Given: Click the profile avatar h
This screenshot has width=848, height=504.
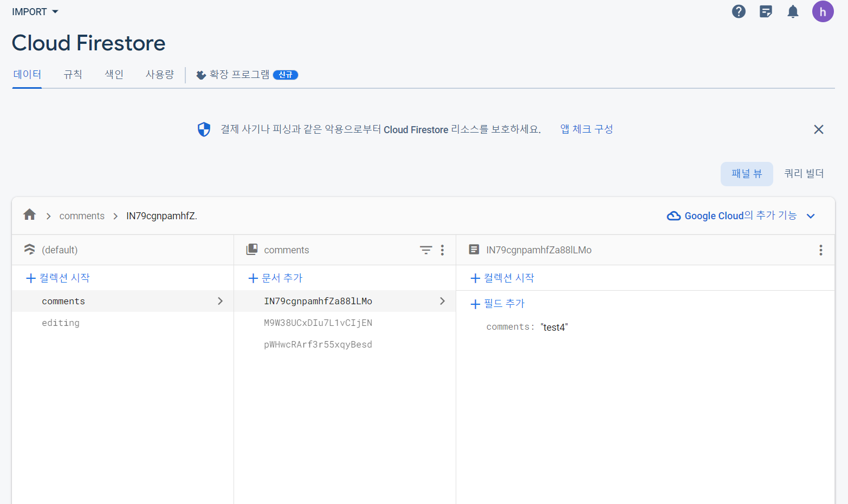Looking at the screenshot, I should point(823,11).
